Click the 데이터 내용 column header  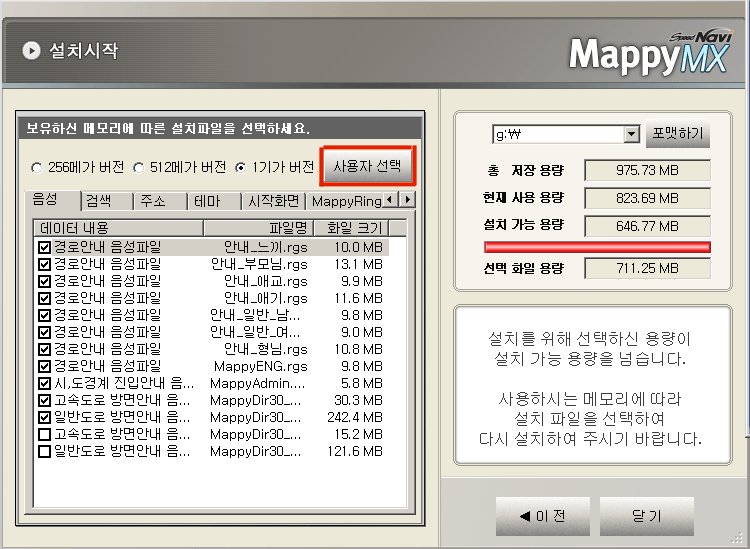coord(119,228)
